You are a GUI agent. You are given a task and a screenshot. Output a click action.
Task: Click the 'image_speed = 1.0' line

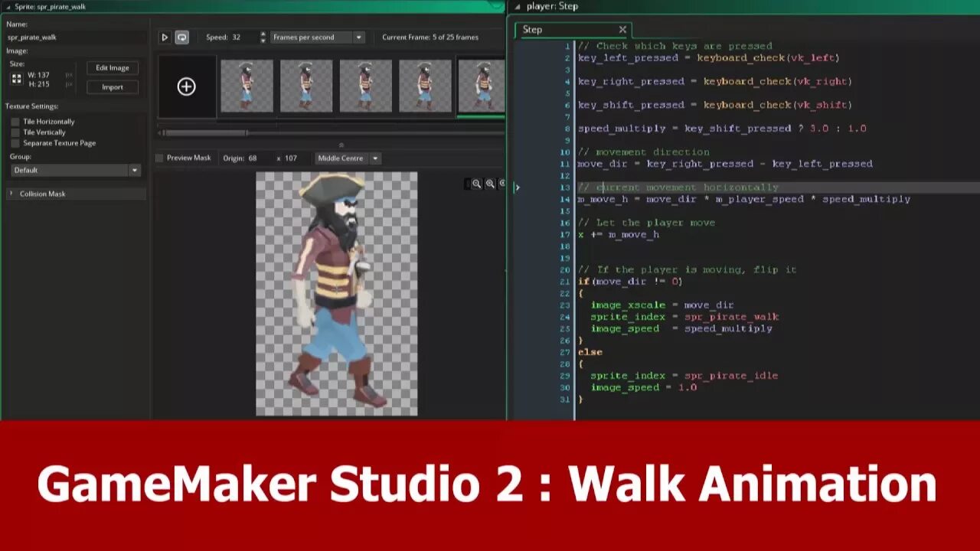click(643, 387)
